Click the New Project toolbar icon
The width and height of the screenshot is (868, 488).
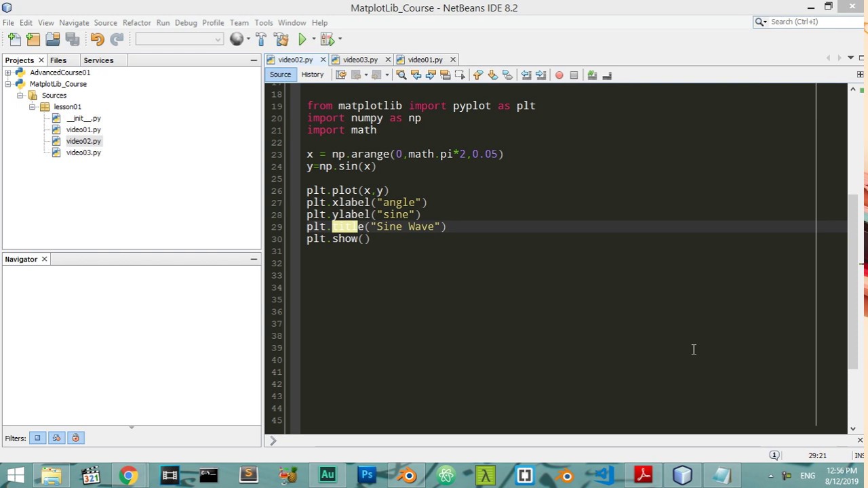coord(33,39)
